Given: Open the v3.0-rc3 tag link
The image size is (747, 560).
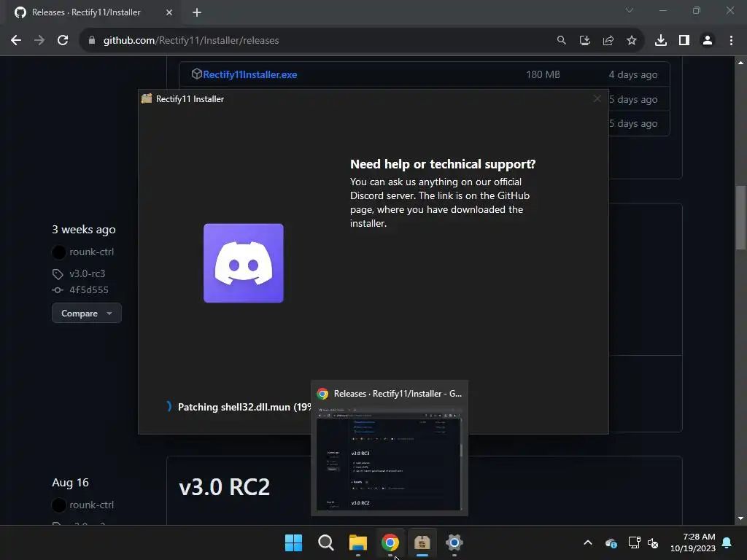Looking at the screenshot, I should [88, 274].
